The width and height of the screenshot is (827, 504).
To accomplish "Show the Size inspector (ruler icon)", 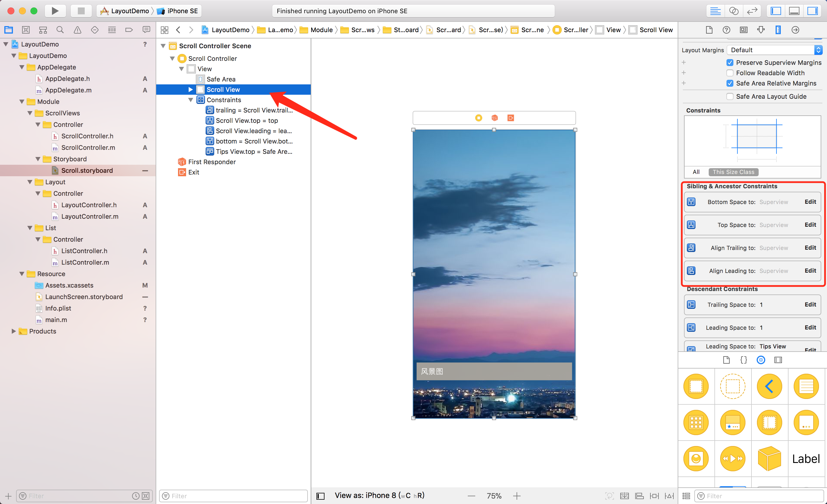I will (x=778, y=30).
